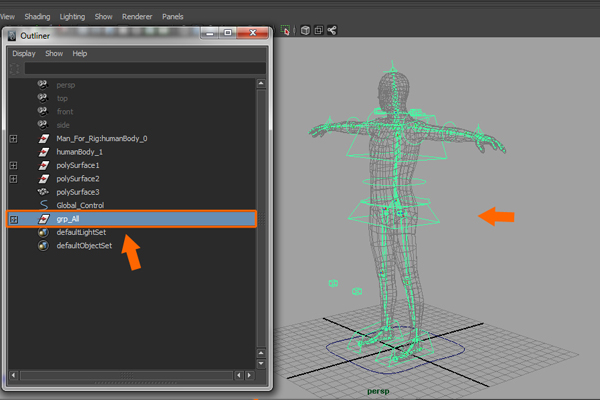Viewport: 600px width, 400px height.
Task: Minimize the Outliner window
Action: pos(210,33)
